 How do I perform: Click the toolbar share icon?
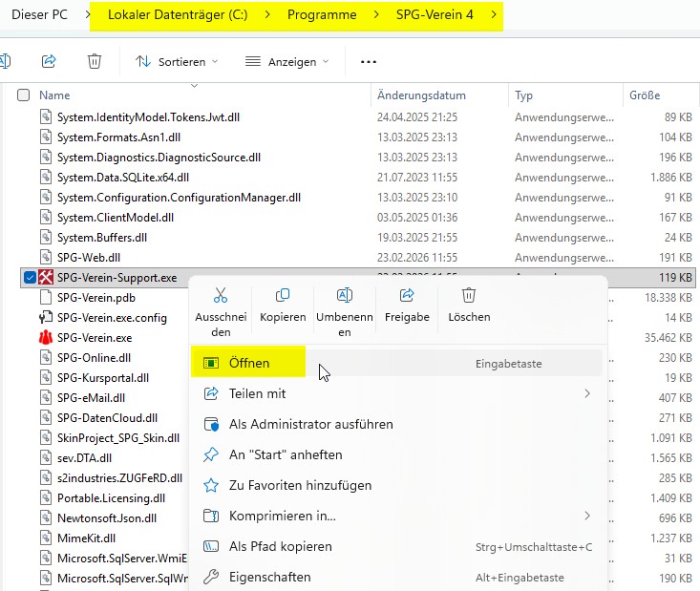pos(49,61)
